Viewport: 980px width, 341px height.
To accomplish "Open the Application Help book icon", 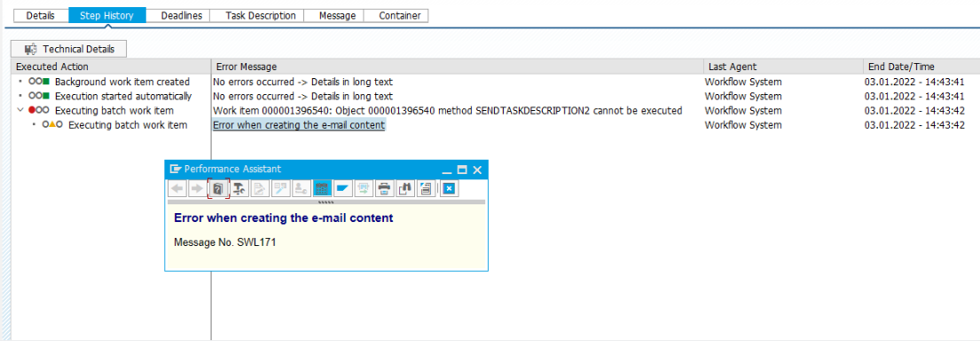I will pyautogui.click(x=218, y=187).
